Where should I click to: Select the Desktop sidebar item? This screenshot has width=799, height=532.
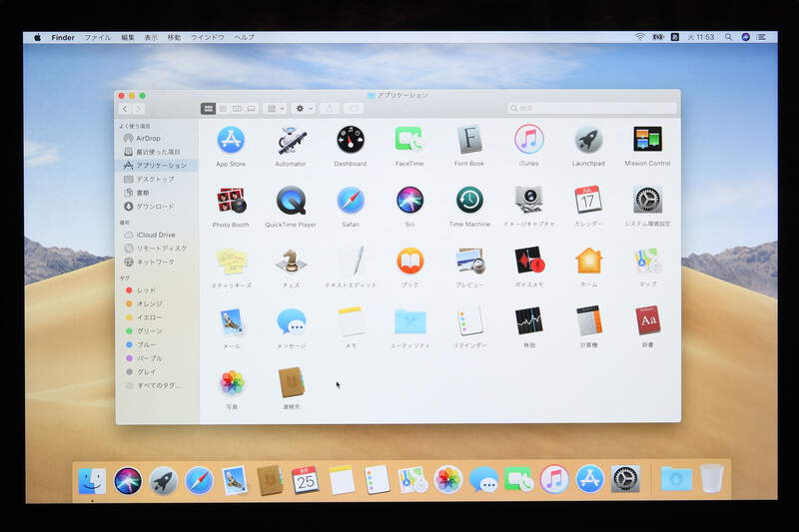pyautogui.click(x=157, y=180)
